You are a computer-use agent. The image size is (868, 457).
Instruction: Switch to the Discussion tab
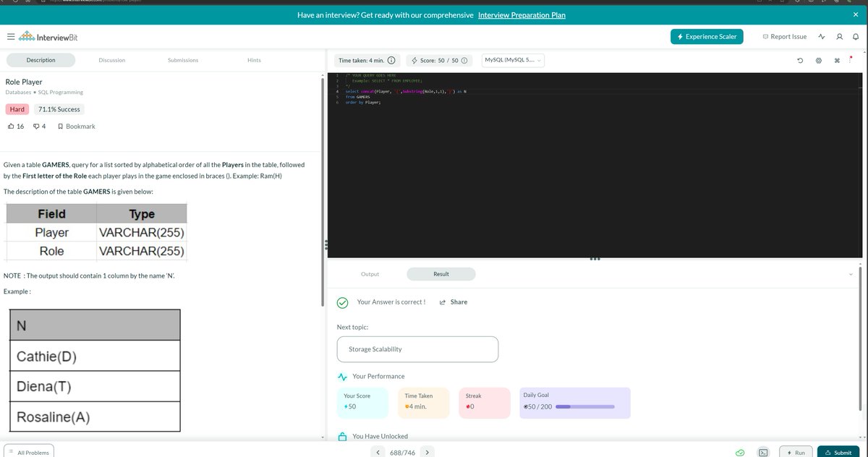111,60
